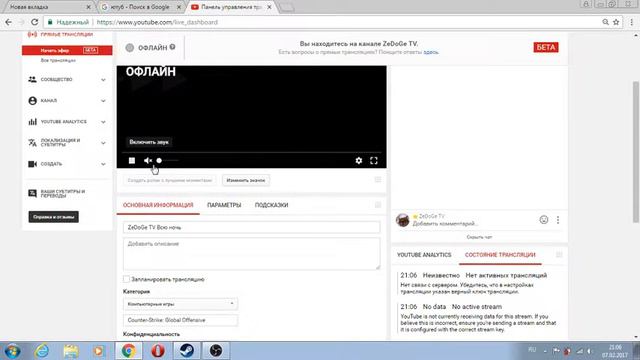The height and width of the screenshot is (360, 640).
Task: Click the Канал account icon
Action: [x=32, y=101]
